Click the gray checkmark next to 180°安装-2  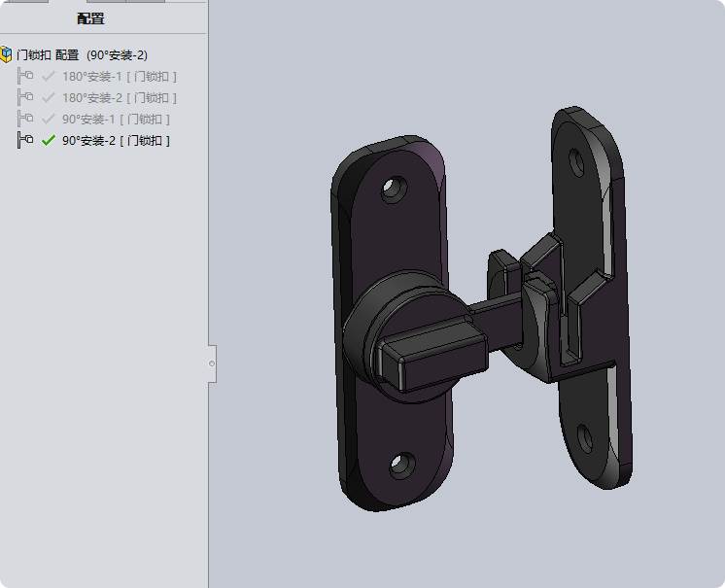[x=48, y=97]
